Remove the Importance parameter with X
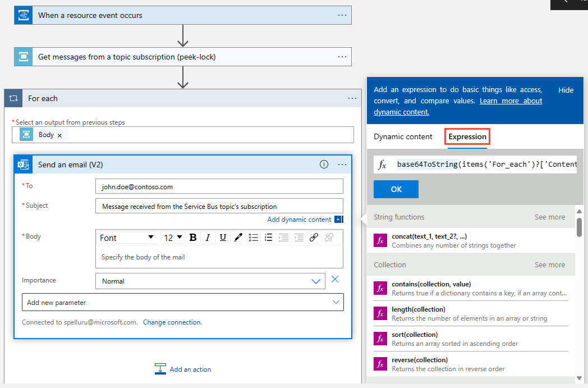Image resolution: width=588 pixels, height=388 pixels. [x=335, y=279]
